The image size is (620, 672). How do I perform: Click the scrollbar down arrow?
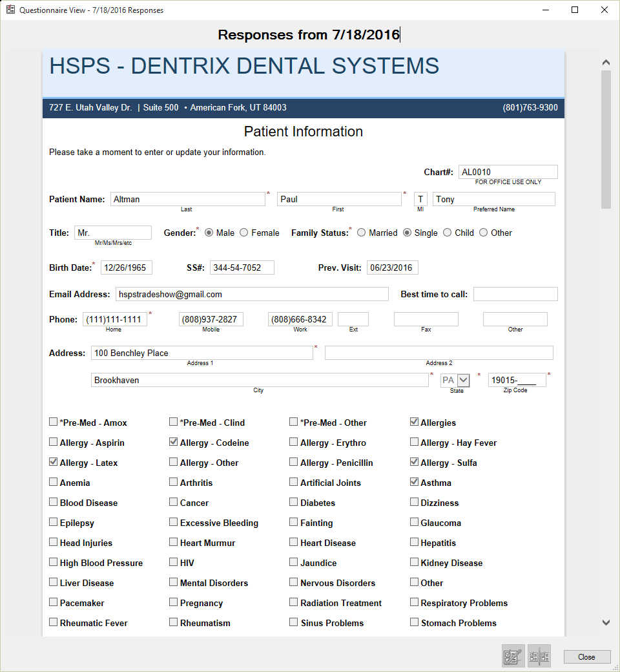pyautogui.click(x=606, y=622)
